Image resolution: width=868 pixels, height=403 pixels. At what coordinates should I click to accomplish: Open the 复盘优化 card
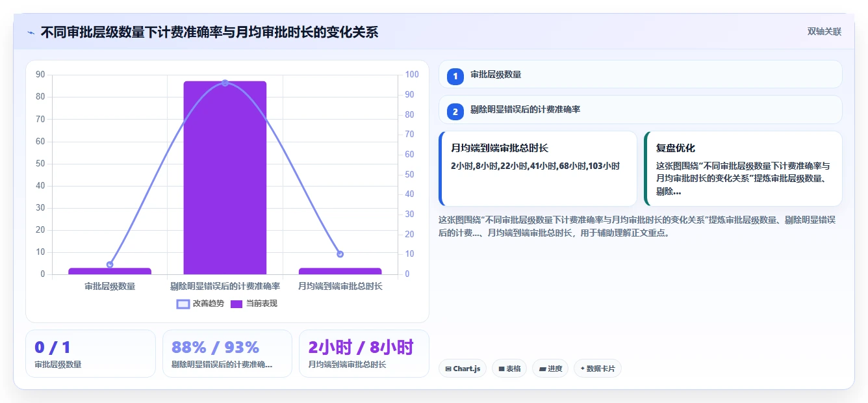point(743,169)
